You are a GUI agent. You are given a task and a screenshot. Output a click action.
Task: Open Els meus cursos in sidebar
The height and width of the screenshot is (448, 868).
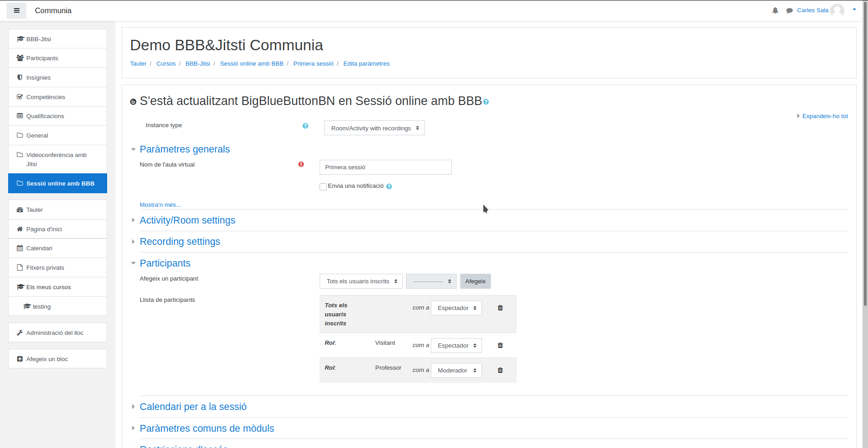point(57,287)
